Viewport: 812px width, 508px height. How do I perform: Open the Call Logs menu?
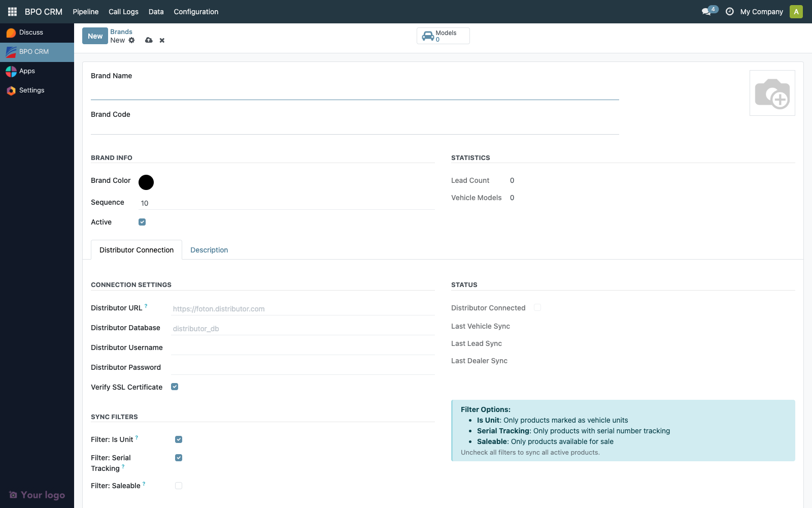123,12
